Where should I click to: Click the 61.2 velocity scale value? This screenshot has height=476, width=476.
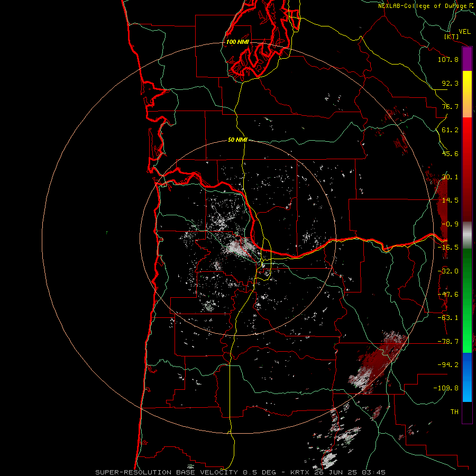tap(450, 130)
